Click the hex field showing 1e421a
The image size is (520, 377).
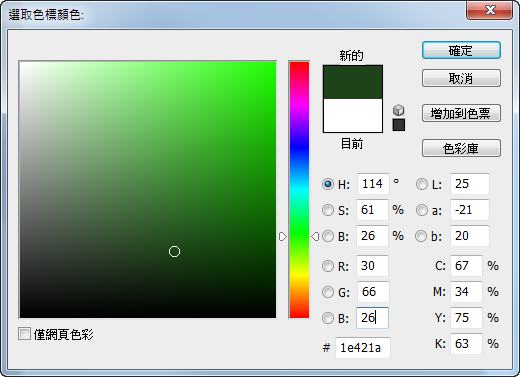[363, 348]
